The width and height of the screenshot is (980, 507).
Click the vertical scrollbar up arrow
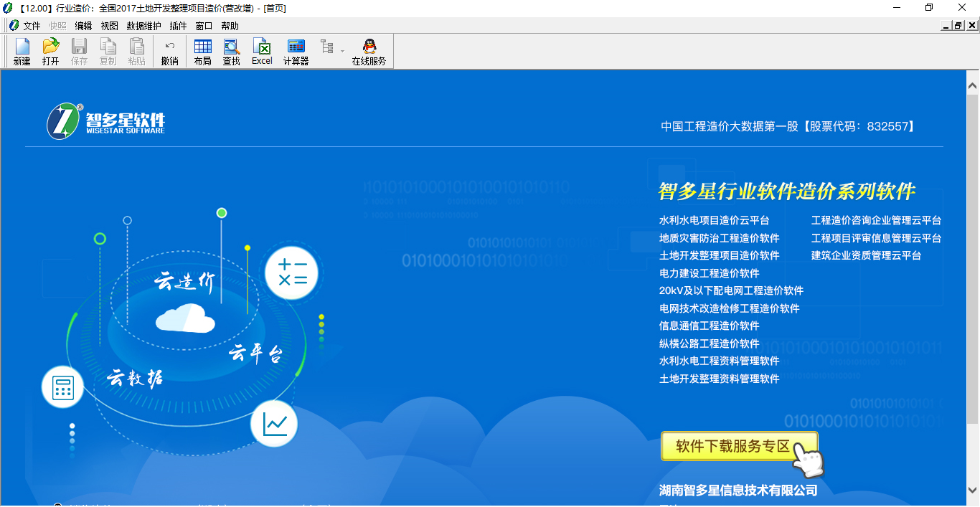click(x=973, y=86)
